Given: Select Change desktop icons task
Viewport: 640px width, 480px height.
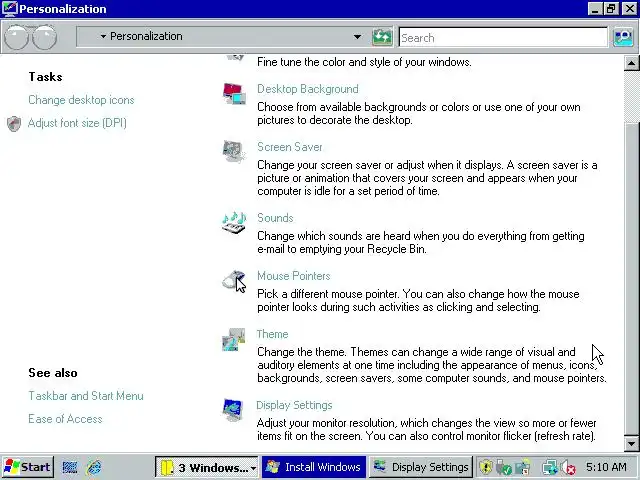Looking at the screenshot, I should 81,100.
